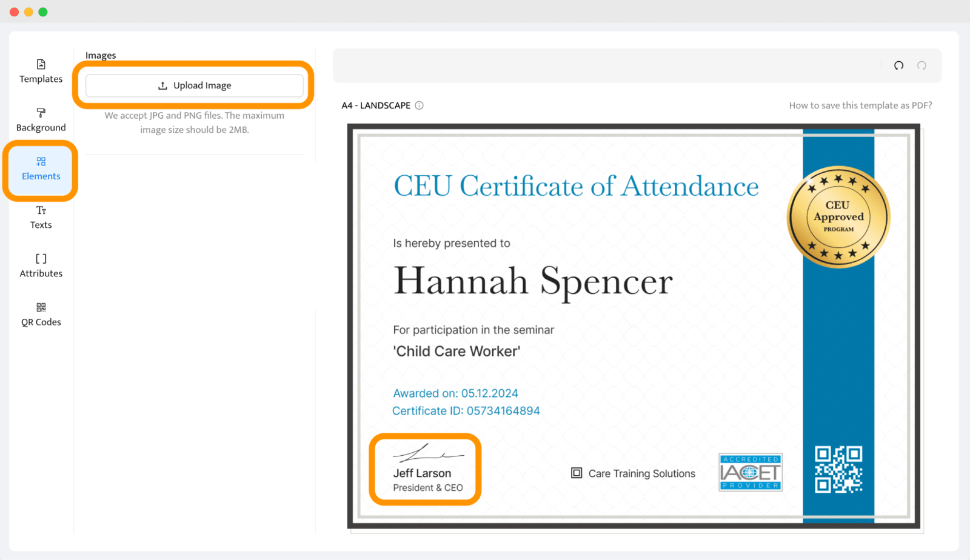This screenshot has width=970, height=560.
Task: Open the Background sidebar panel
Action: pyautogui.click(x=41, y=120)
